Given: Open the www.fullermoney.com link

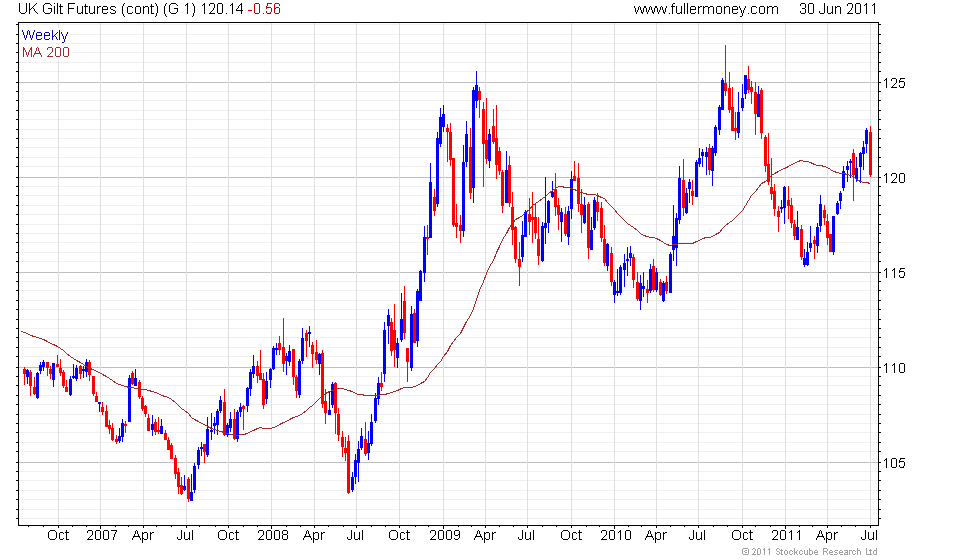Looking at the screenshot, I should click(706, 9).
